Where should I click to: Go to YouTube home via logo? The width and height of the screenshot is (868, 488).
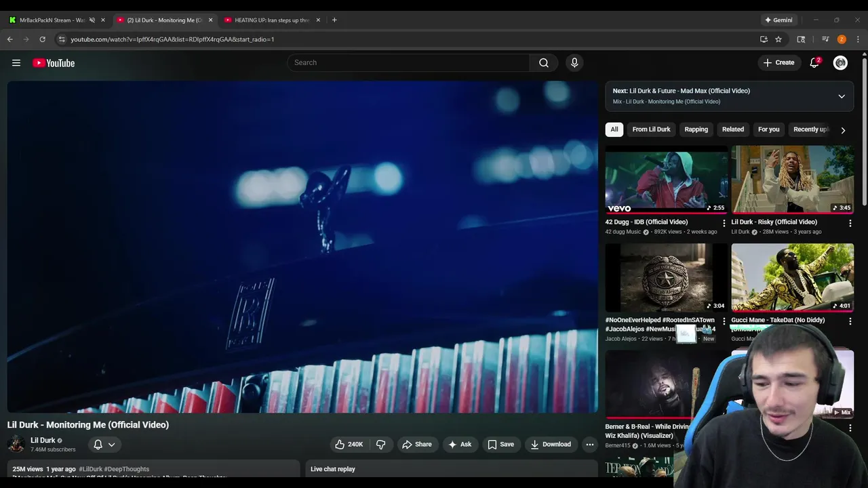54,63
